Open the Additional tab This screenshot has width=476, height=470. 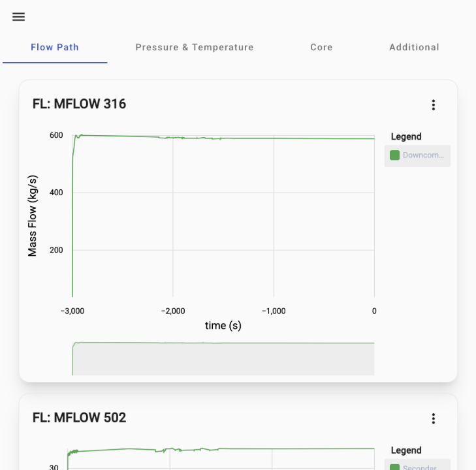click(x=414, y=48)
